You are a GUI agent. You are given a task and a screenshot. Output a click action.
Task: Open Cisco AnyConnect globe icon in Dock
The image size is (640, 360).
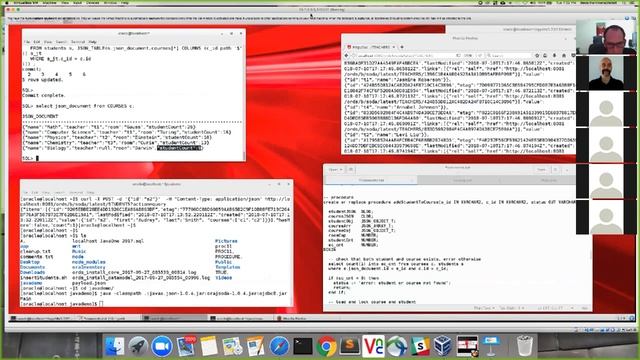[397, 346]
